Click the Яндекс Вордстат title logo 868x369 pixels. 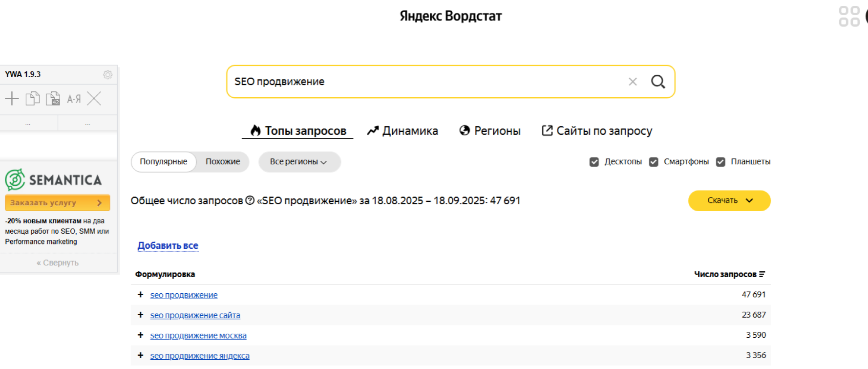click(x=450, y=16)
